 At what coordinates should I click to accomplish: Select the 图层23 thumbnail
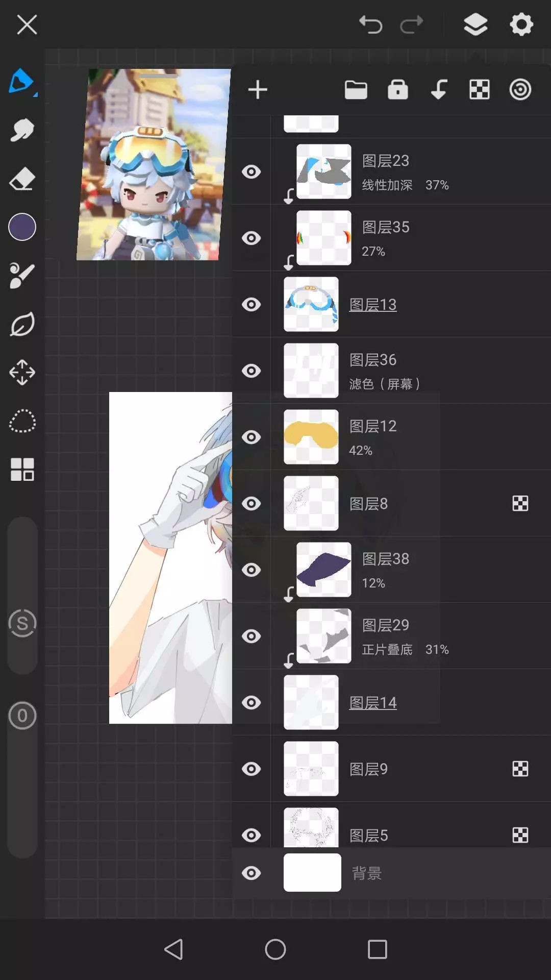pos(324,171)
